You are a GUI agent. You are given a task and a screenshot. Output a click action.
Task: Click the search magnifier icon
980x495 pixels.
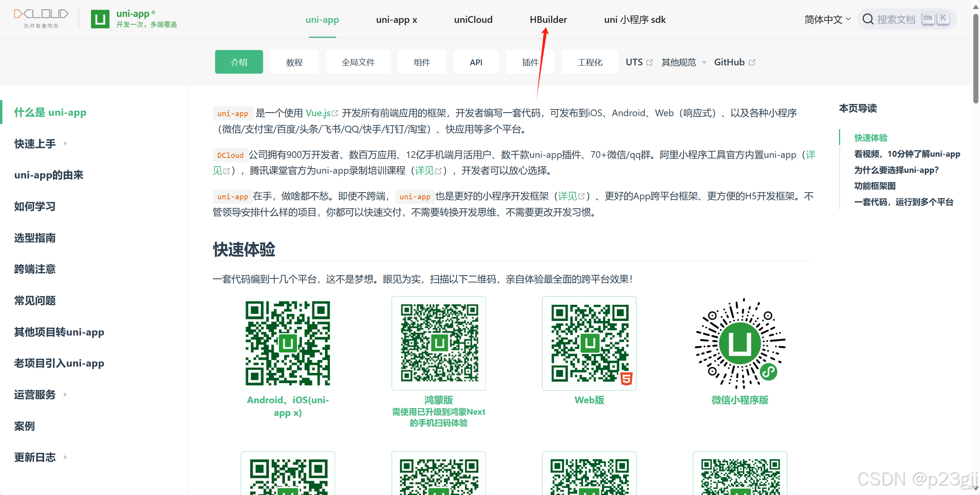click(x=868, y=19)
